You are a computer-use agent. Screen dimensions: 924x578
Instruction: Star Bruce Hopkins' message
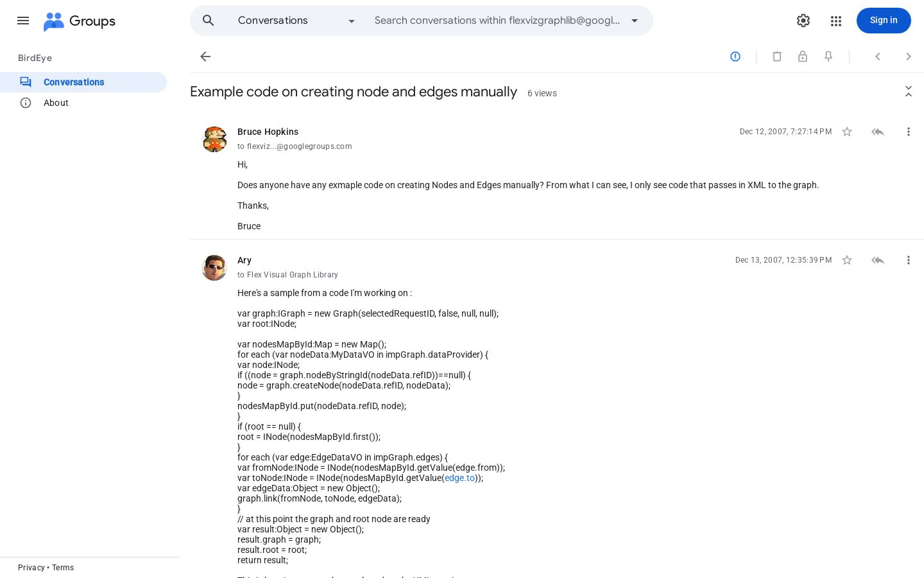point(847,132)
